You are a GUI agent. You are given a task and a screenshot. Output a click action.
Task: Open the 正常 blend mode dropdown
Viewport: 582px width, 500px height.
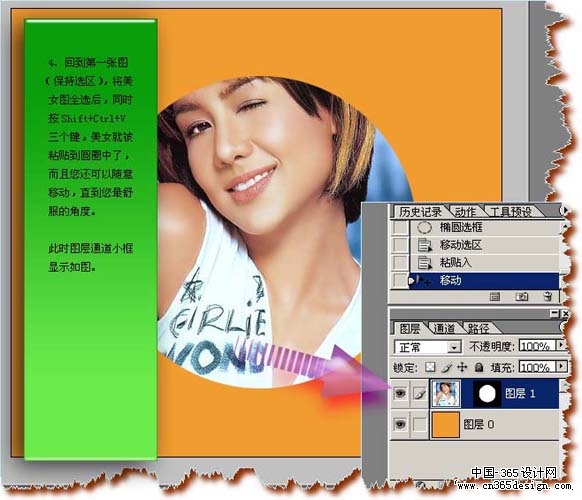pyautogui.click(x=427, y=347)
